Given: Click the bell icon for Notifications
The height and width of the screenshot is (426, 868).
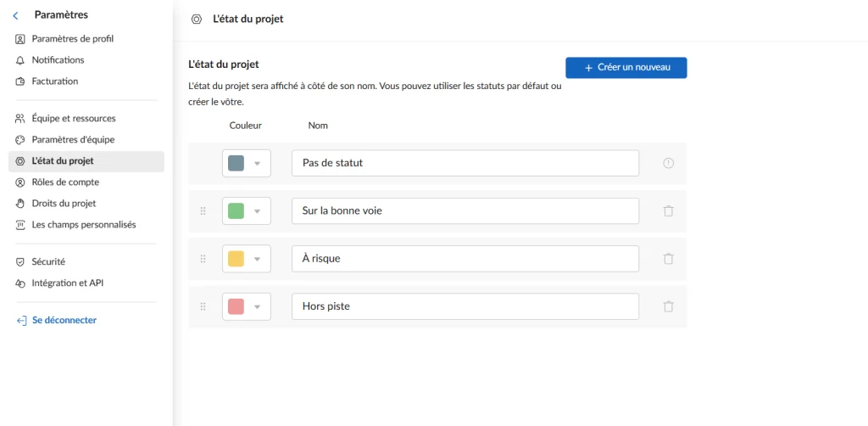Looking at the screenshot, I should [20, 60].
